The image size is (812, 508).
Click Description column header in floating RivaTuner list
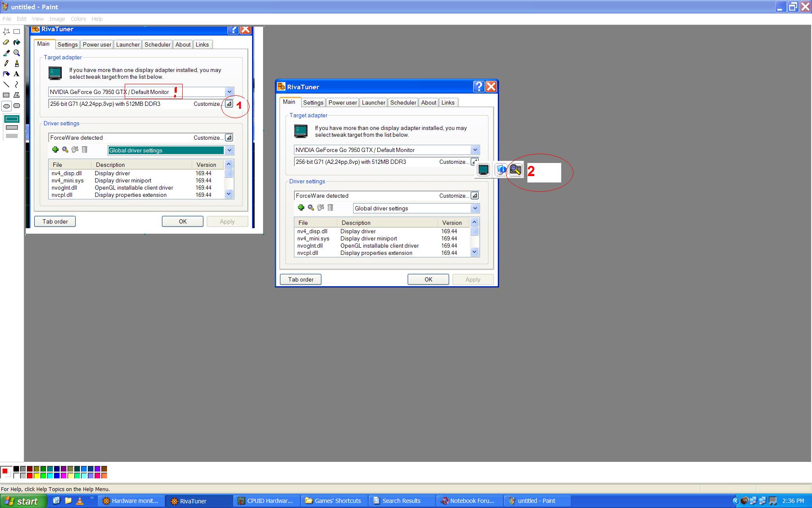[387, 223]
